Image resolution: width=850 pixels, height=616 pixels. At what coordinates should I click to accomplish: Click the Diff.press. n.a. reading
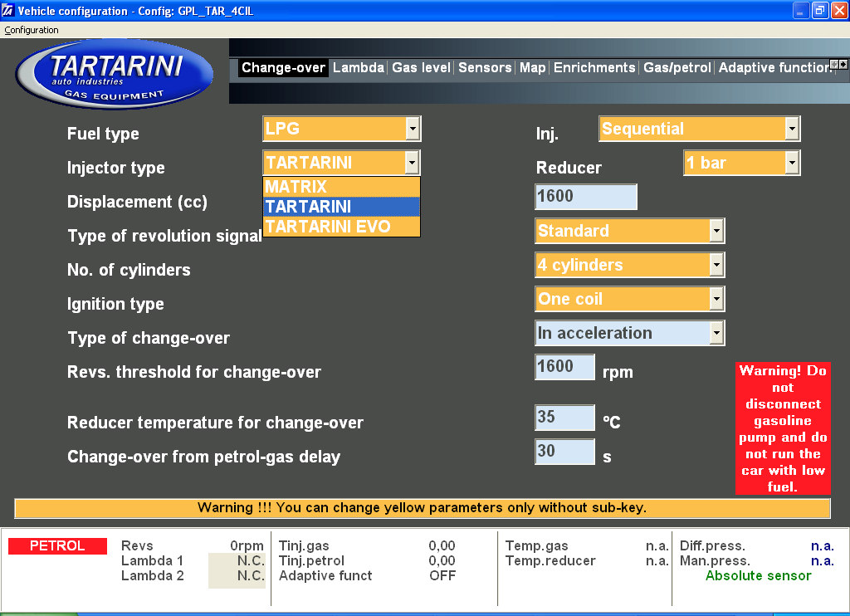click(823, 546)
